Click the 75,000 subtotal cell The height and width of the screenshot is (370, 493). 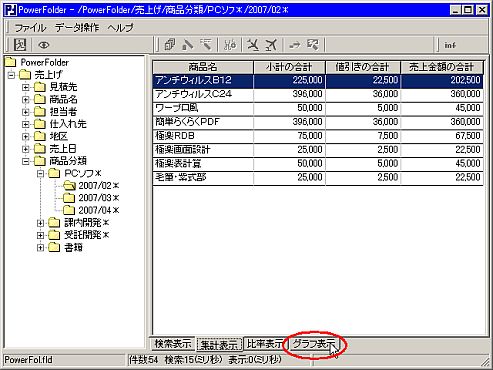(x=289, y=136)
